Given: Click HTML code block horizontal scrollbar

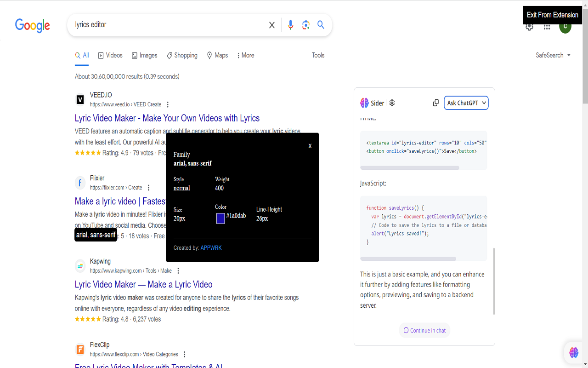Looking at the screenshot, I should 410,168.
